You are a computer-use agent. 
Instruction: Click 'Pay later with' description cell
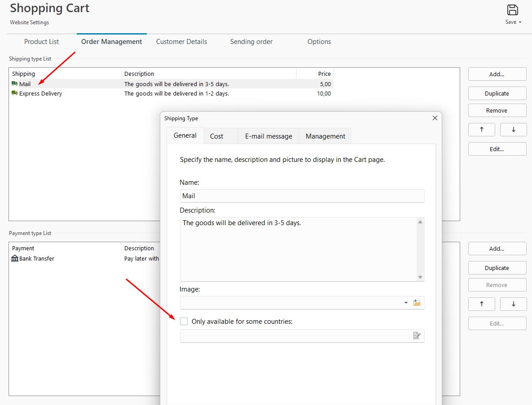point(141,258)
